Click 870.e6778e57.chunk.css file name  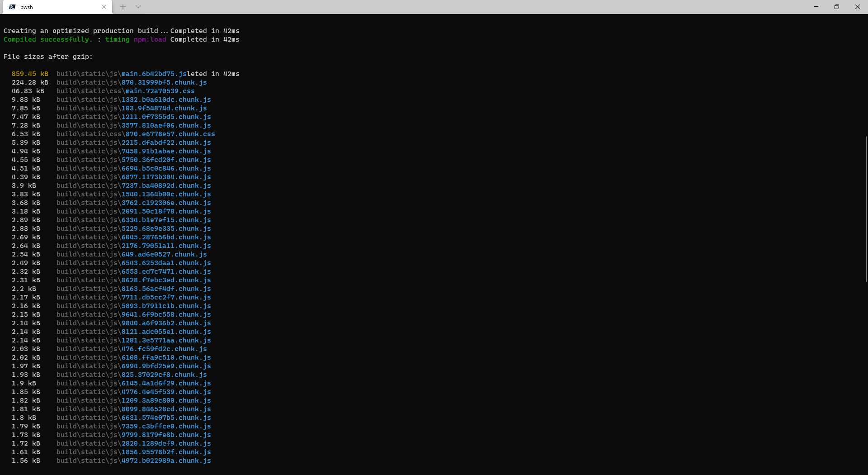[x=170, y=134]
